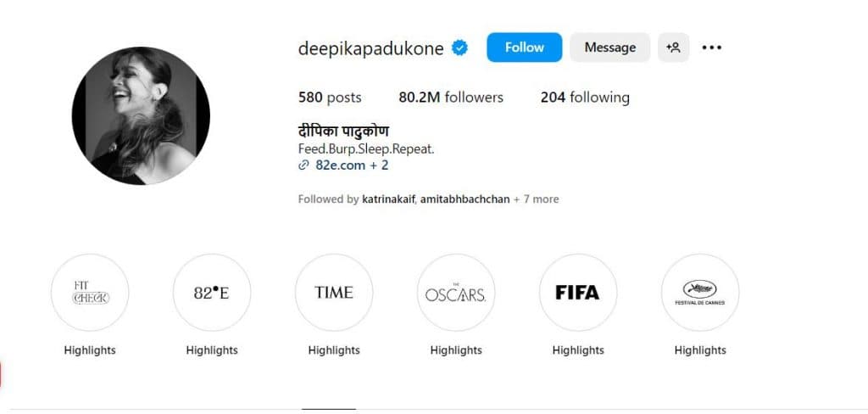This screenshot has height=414, width=868.
Task: Open the Oscars story highlight
Action: (456, 293)
